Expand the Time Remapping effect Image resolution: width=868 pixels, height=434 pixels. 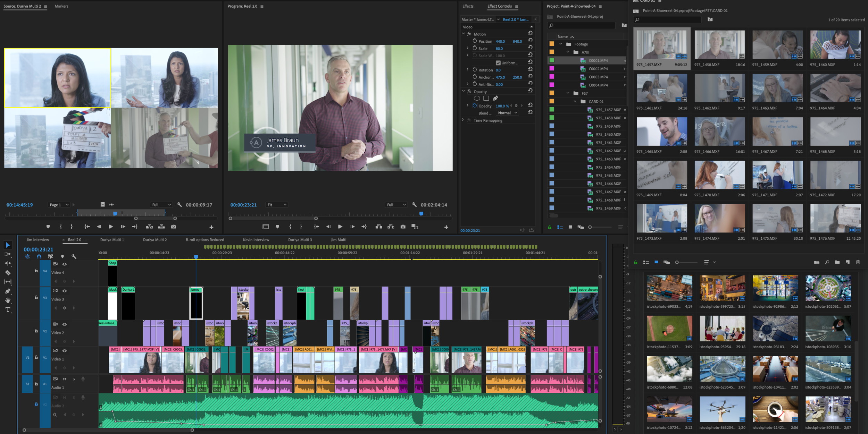[463, 120]
